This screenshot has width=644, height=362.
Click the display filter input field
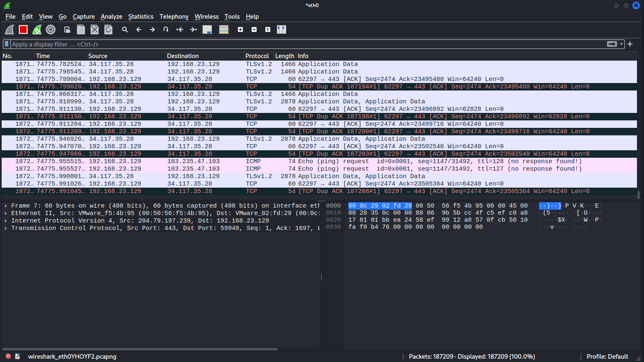coord(307,44)
